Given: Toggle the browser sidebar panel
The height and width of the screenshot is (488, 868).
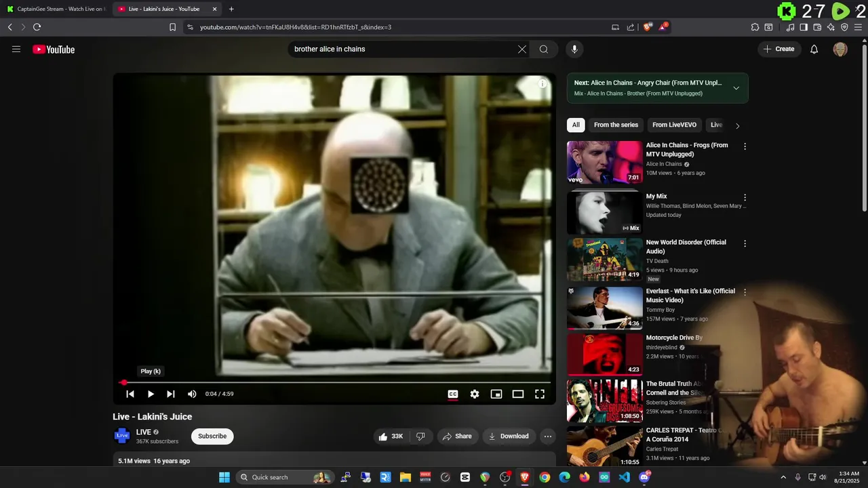Looking at the screenshot, I should 804,27.
